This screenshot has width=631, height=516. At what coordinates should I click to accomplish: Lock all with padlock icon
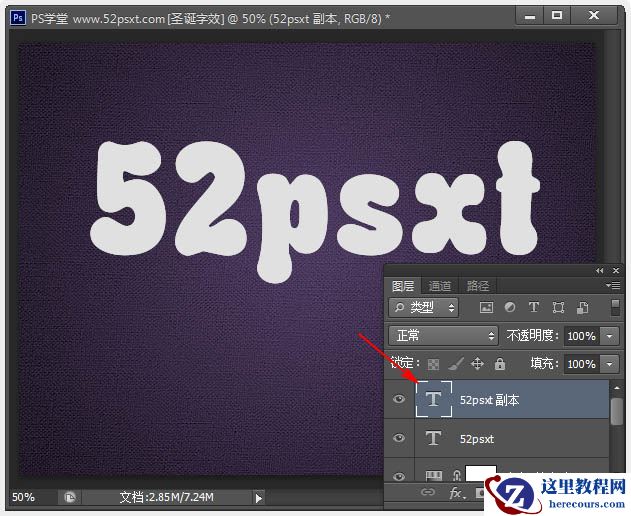[500, 364]
